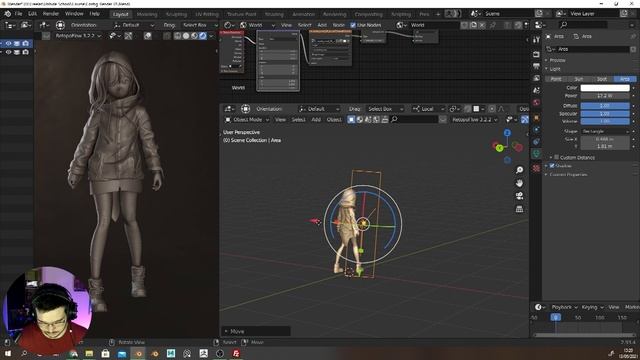Open the Object Constraints properties tab icon
This screenshot has width=640, height=360.
click(536, 142)
